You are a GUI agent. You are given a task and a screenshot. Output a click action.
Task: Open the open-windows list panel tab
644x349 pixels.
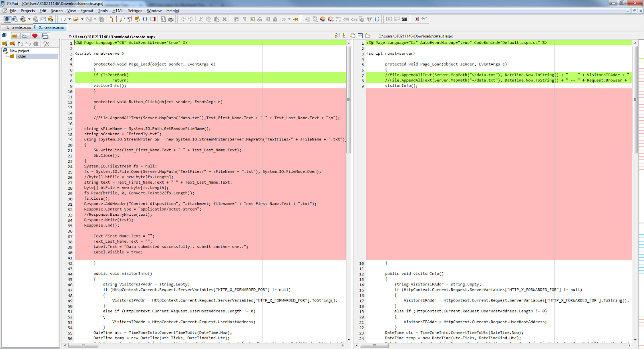pyautogui.click(x=45, y=36)
